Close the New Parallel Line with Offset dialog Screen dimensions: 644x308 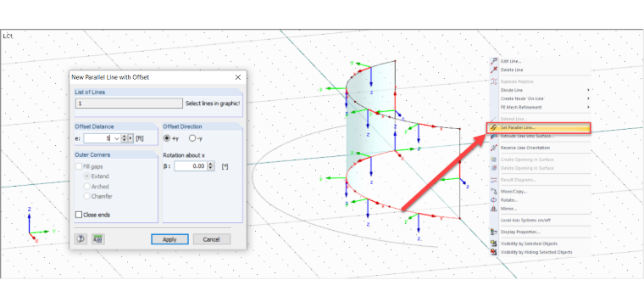coord(238,77)
